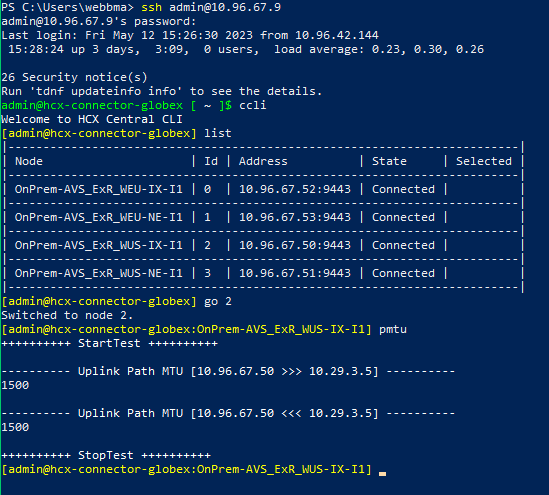Screen dimensions: 549x495
Task: Click the ssh admin@10.96.67.9 command text
Action: click(211, 7)
